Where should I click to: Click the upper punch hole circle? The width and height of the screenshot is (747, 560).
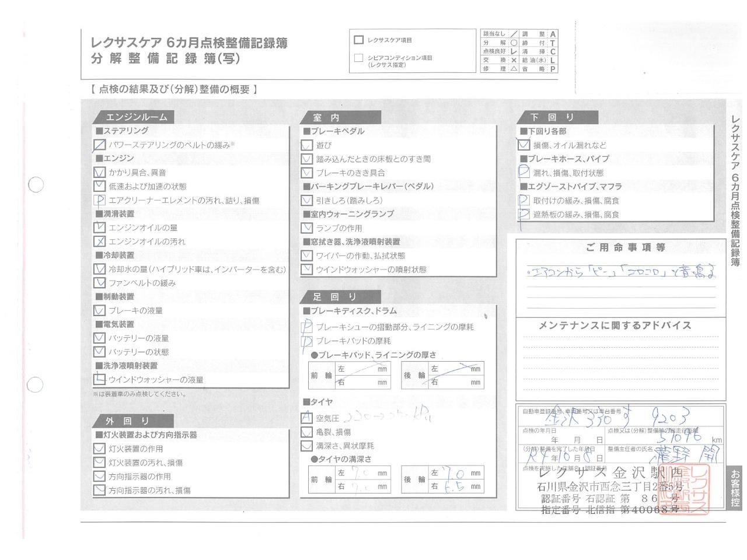(36, 185)
